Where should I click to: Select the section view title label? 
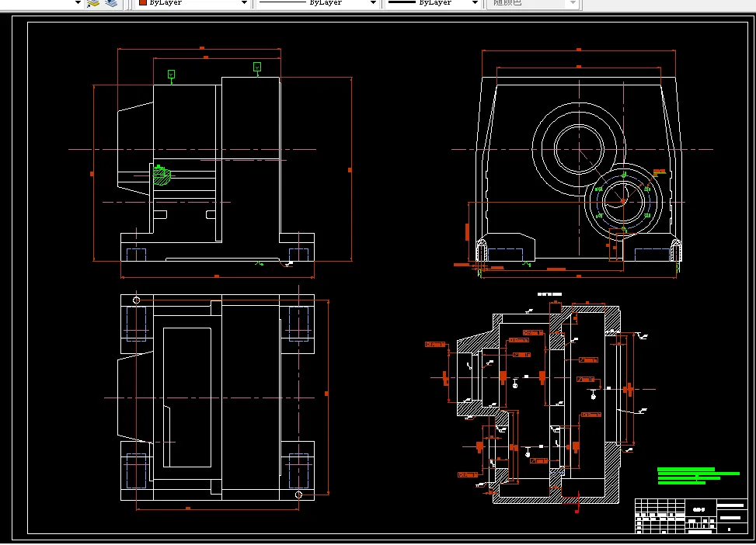point(549,294)
